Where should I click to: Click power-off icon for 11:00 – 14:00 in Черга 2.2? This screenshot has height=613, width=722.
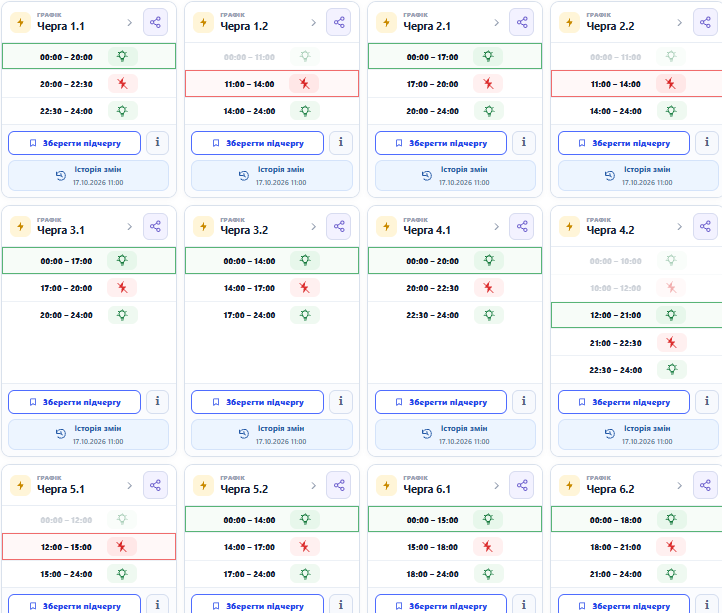pos(670,84)
